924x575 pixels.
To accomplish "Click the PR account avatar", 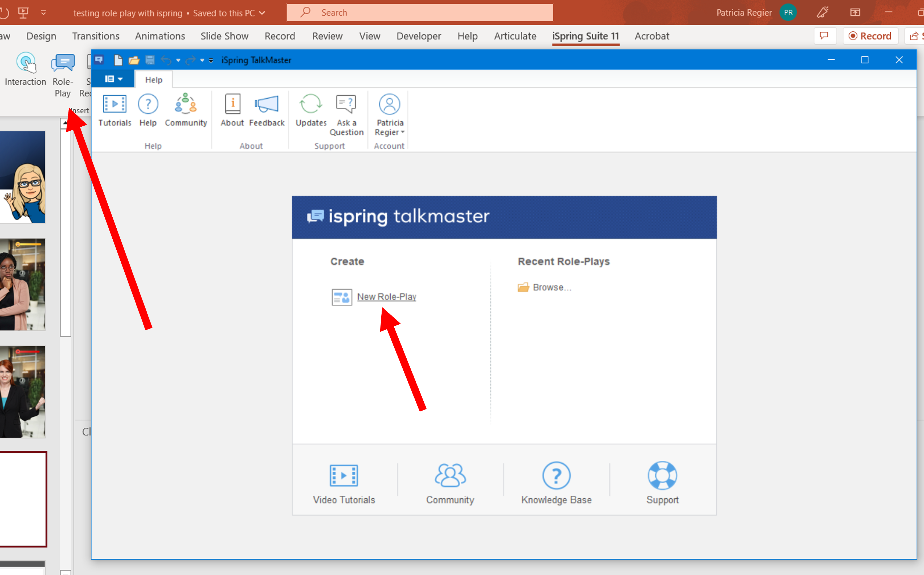I will pyautogui.click(x=788, y=13).
